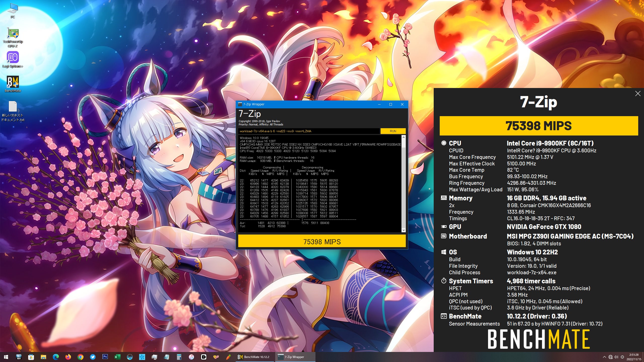644x362 pixels.
Task: Click the 5101.22 MHz @ 1.37 V value
Action: pyautogui.click(x=530, y=157)
